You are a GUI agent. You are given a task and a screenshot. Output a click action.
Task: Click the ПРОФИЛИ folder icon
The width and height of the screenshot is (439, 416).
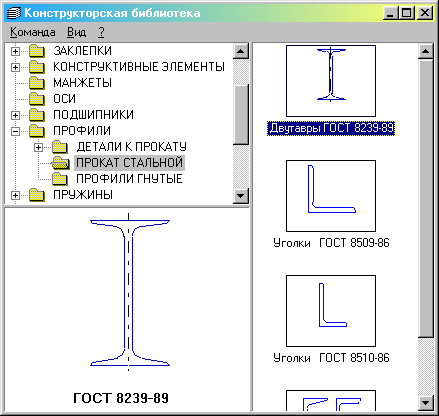[37, 131]
